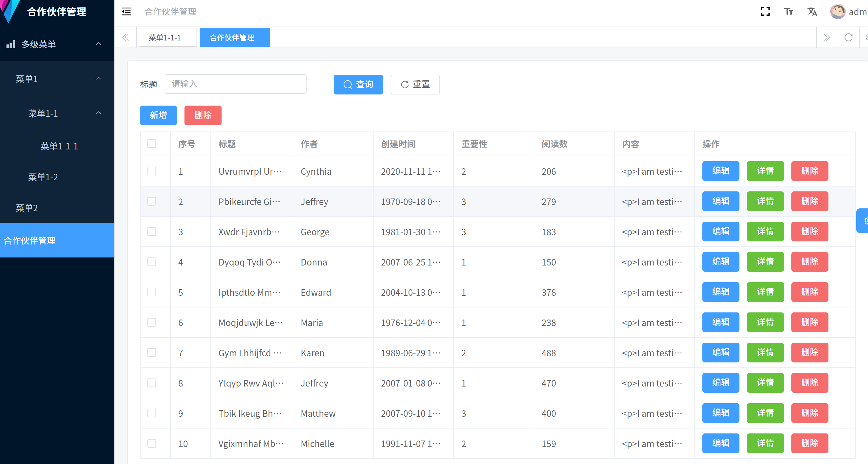Click the bar chart icon beside 多级菜单
The height and width of the screenshot is (464, 868).
pos(11,44)
